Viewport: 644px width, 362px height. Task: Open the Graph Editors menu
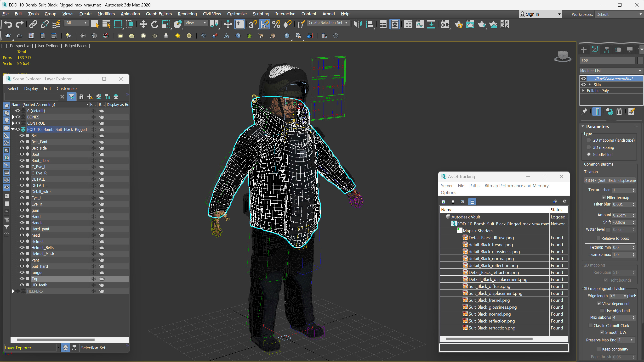coord(159,14)
